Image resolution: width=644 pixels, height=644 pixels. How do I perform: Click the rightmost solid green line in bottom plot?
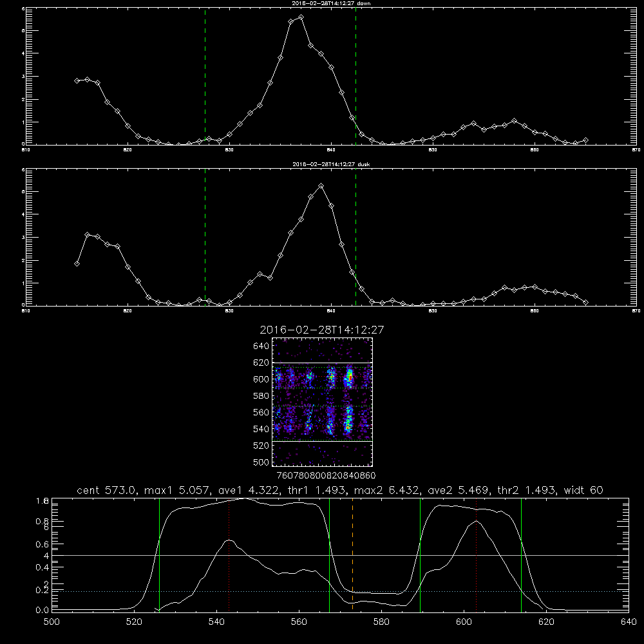tap(521, 554)
